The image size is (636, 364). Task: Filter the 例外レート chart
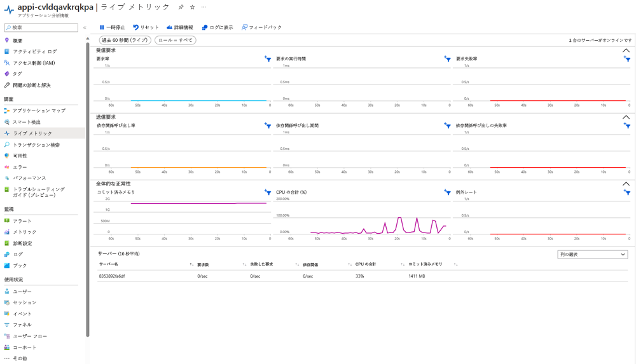click(627, 192)
